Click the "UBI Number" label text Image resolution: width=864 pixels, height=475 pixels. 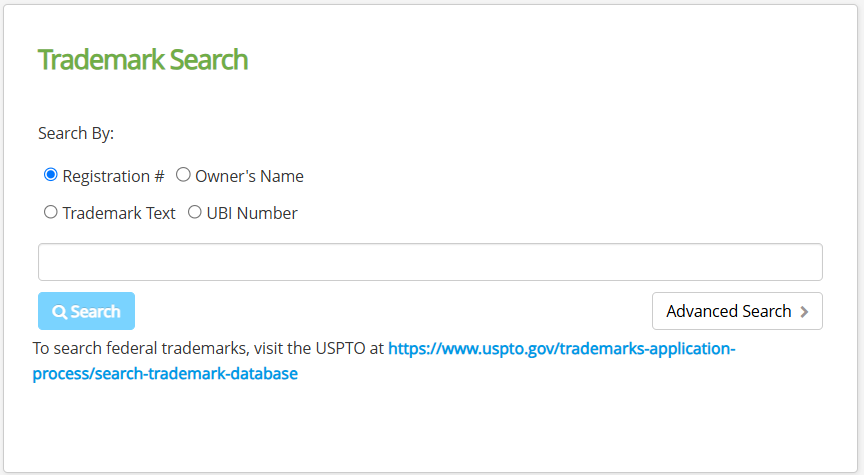coord(252,213)
